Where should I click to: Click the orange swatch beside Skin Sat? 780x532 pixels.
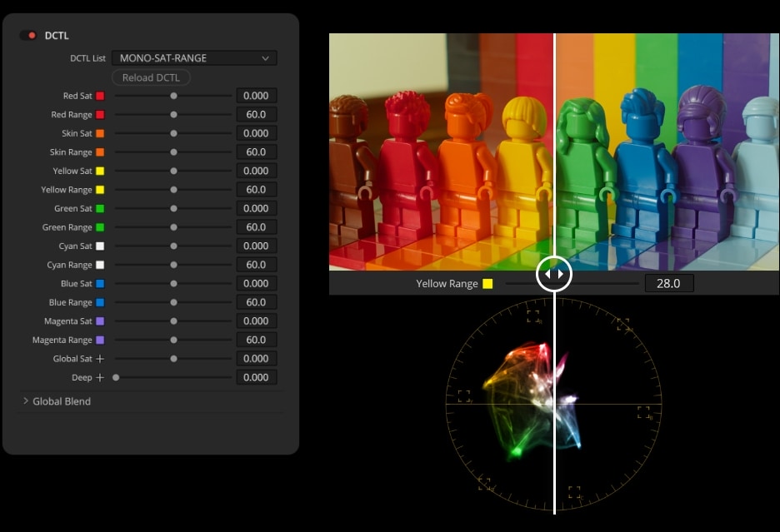point(100,133)
